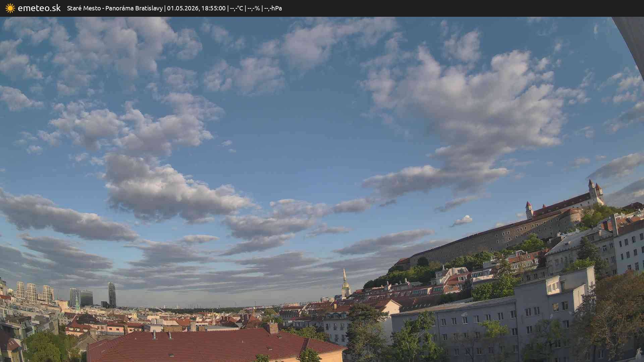The height and width of the screenshot is (362, 644).
Task: Click the timestamp 01.05.2026, 18:55:00
Action: [x=196, y=8]
